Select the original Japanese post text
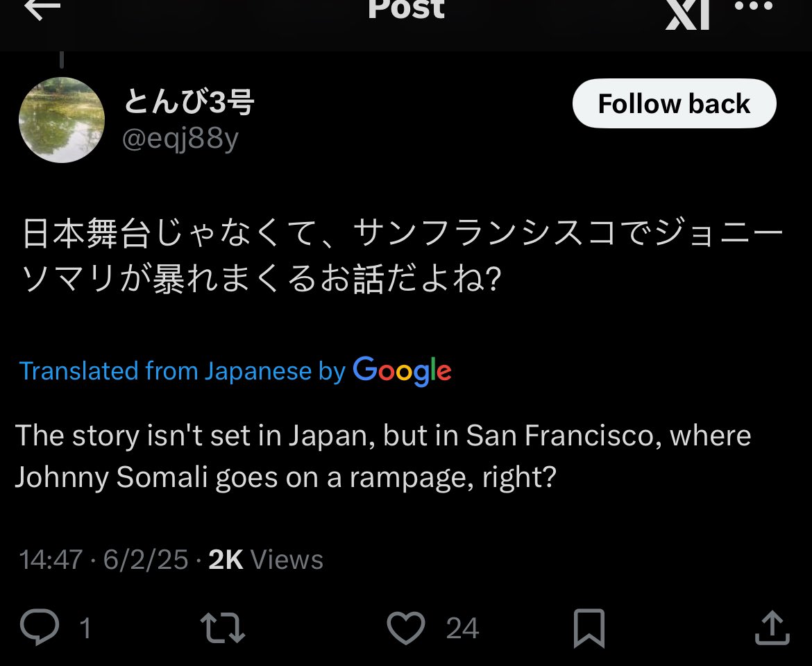The width and height of the screenshot is (812, 666). click(x=403, y=255)
